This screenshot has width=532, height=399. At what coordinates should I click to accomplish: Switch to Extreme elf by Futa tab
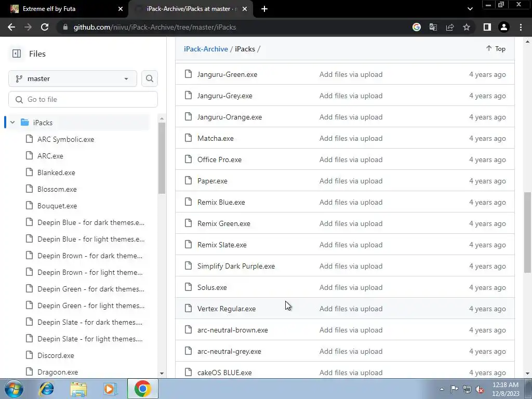(64, 9)
